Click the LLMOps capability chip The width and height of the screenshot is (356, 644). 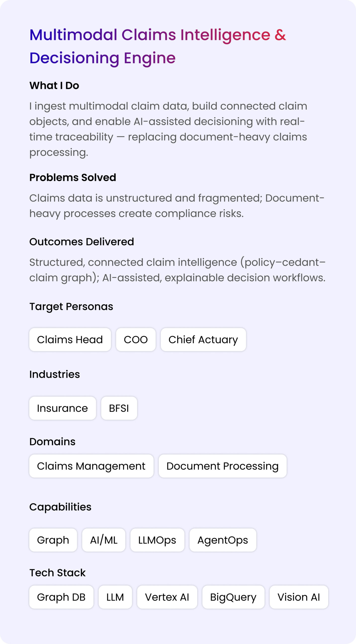(157, 540)
